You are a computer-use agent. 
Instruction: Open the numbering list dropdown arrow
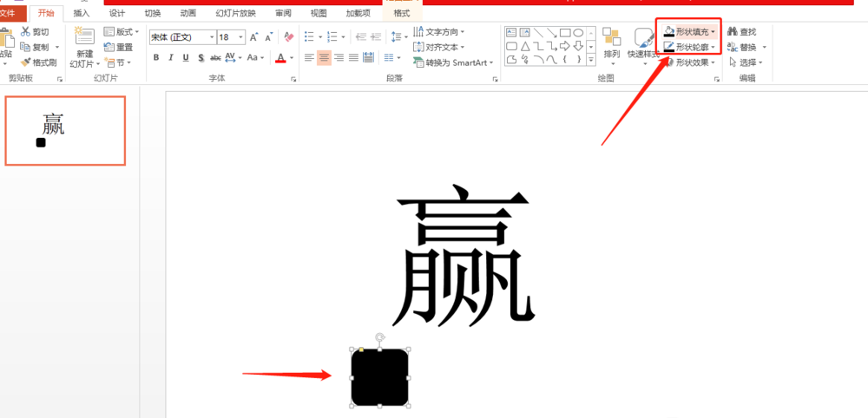[x=343, y=37]
